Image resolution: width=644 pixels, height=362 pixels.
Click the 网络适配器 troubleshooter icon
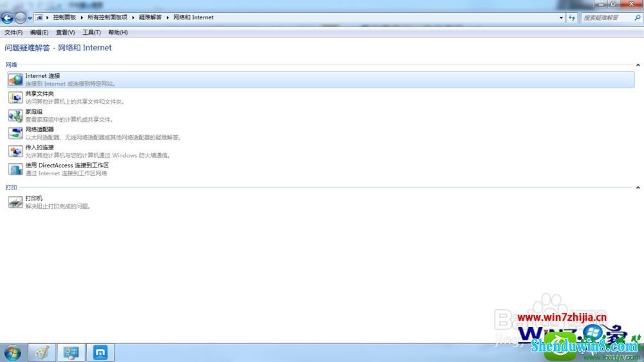(15, 133)
